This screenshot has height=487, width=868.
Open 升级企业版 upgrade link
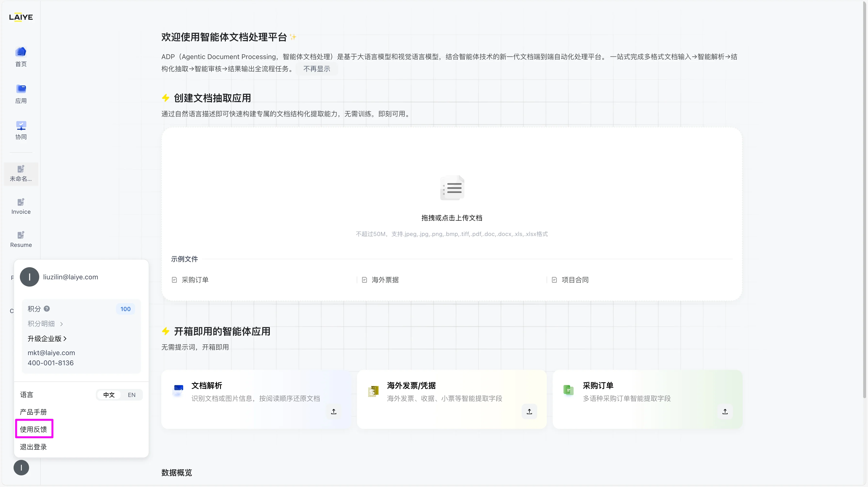pyautogui.click(x=47, y=338)
